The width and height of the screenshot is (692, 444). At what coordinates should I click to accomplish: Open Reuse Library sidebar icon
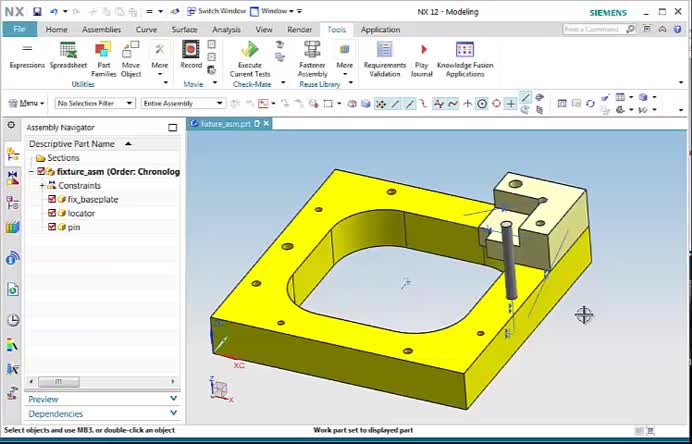pyautogui.click(x=13, y=227)
